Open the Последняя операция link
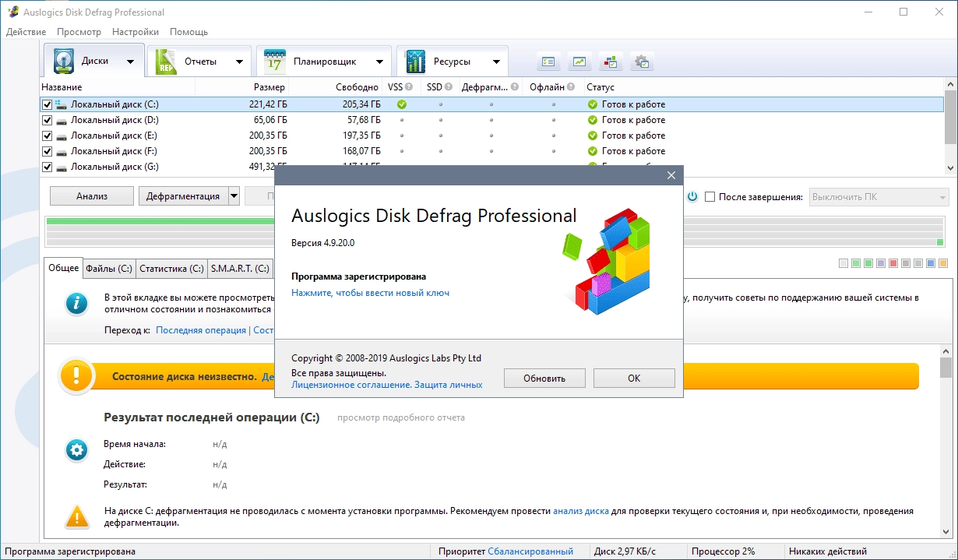The width and height of the screenshot is (958, 560). pyautogui.click(x=201, y=330)
